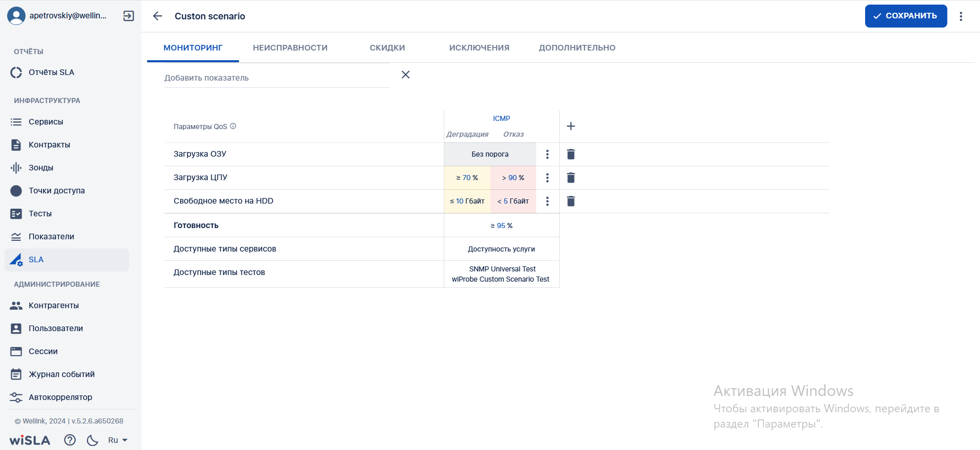Click the ICMP column header link

tap(501, 118)
